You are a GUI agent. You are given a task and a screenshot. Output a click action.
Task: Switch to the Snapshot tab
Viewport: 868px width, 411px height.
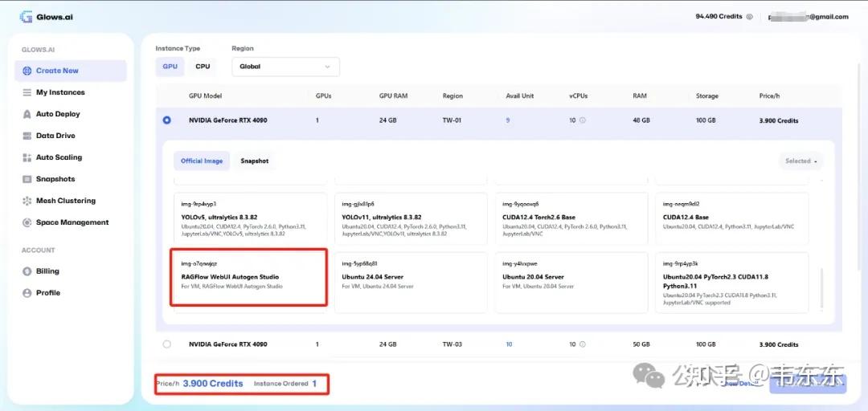coord(254,161)
